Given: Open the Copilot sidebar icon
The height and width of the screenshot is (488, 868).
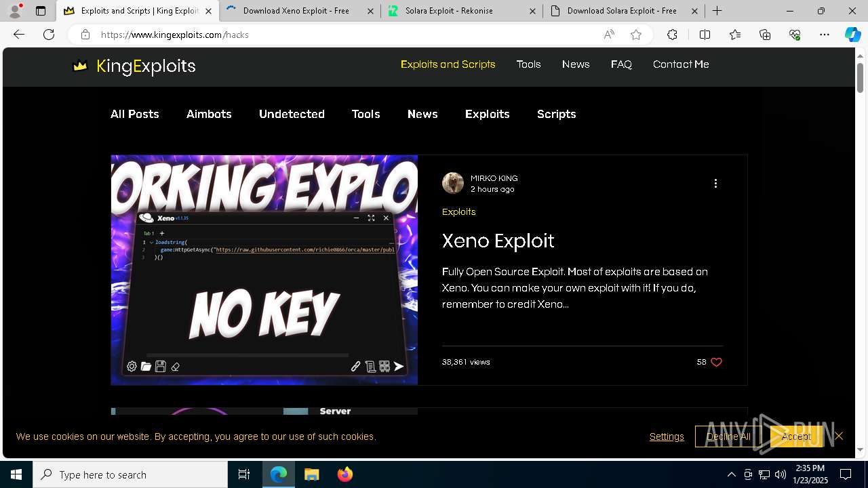Looking at the screenshot, I should 852,35.
